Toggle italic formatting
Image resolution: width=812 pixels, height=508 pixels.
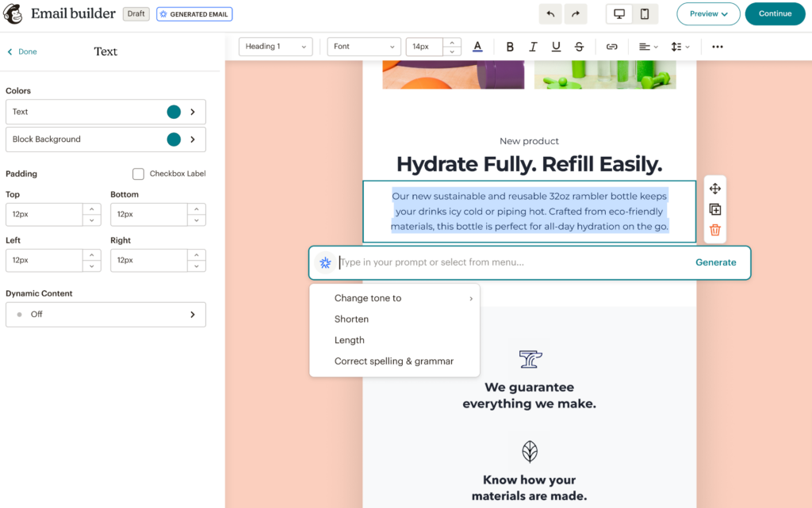(x=532, y=47)
